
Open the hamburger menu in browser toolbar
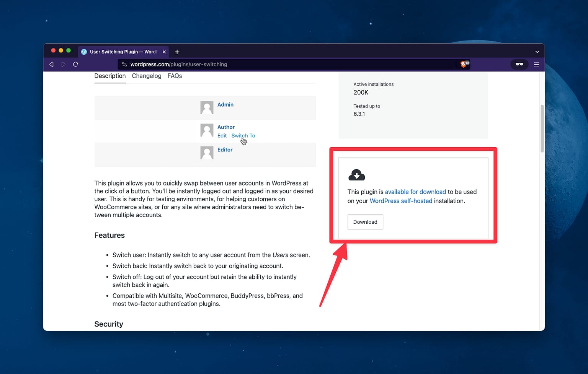[x=536, y=64]
